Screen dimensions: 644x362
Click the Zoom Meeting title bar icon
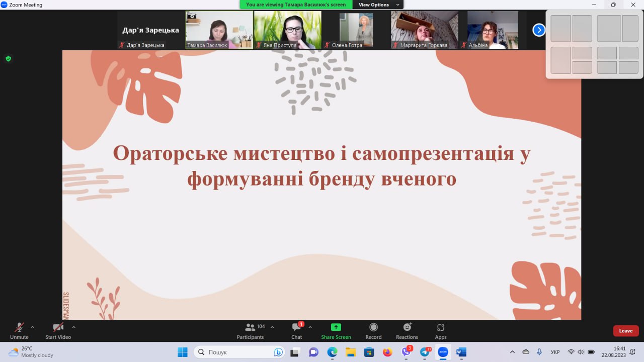coord(4,5)
